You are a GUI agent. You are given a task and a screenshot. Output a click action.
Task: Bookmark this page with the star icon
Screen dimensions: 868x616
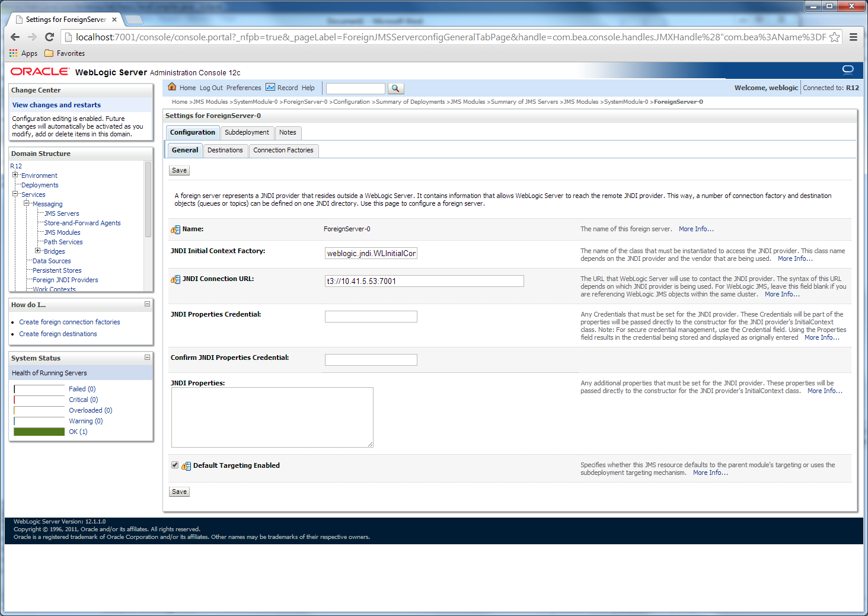[x=834, y=37]
